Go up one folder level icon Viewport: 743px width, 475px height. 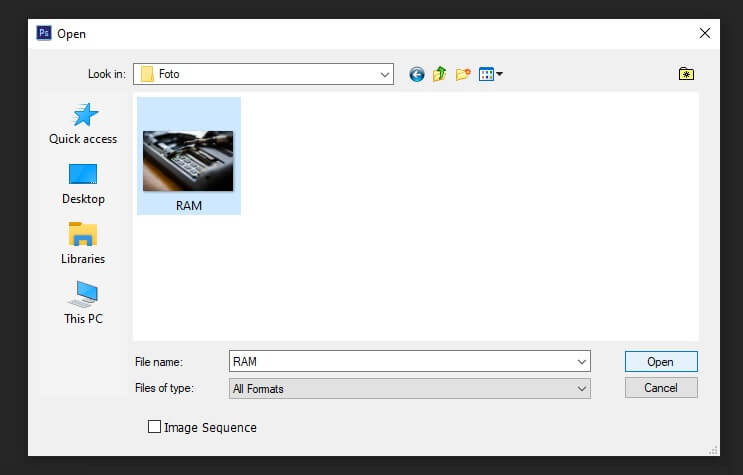click(440, 74)
